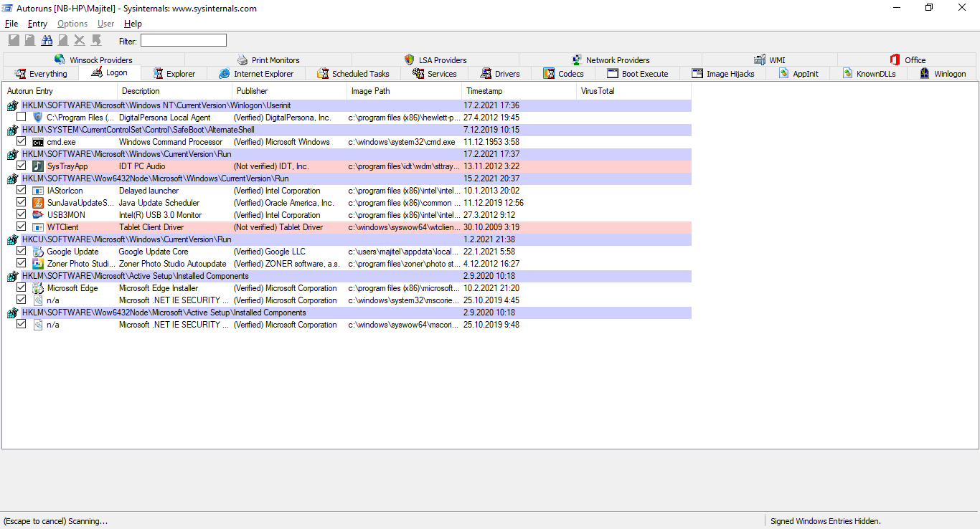Screen dimensions: 980x529
Task: Open the Boot Execute tab
Action: coord(637,74)
